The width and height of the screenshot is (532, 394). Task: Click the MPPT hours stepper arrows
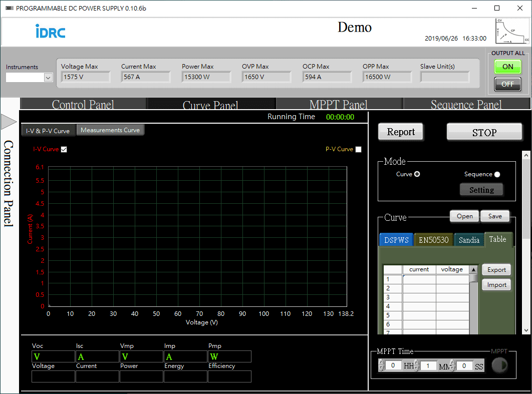point(381,366)
